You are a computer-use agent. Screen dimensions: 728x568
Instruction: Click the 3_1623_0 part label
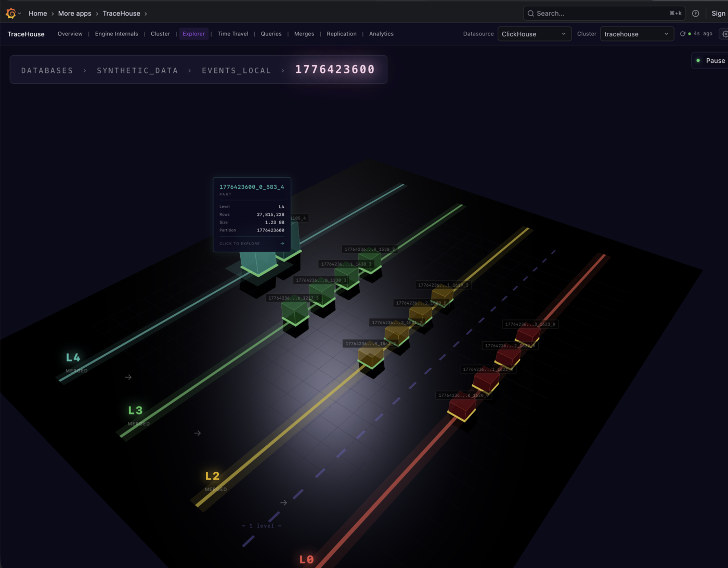(530, 324)
